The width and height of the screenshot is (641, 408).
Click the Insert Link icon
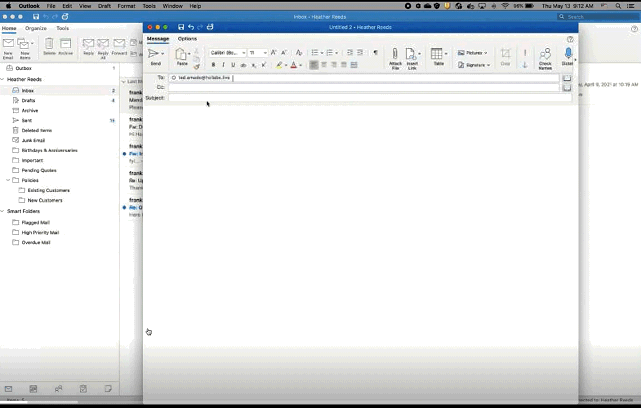(411, 58)
